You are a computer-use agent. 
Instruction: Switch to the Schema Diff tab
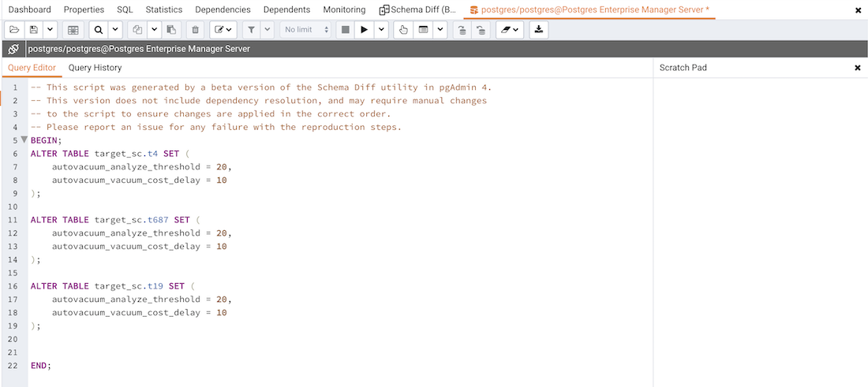click(418, 9)
